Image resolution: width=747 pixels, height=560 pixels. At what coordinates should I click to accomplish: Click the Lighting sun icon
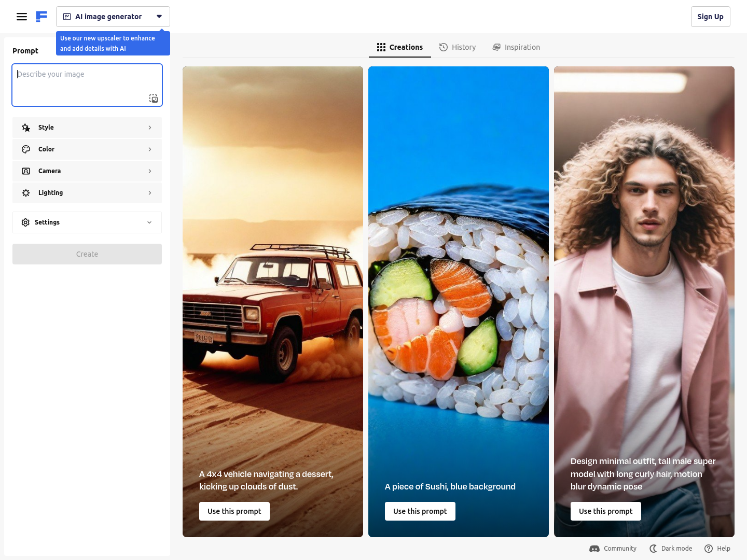click(x=26, y=193)
